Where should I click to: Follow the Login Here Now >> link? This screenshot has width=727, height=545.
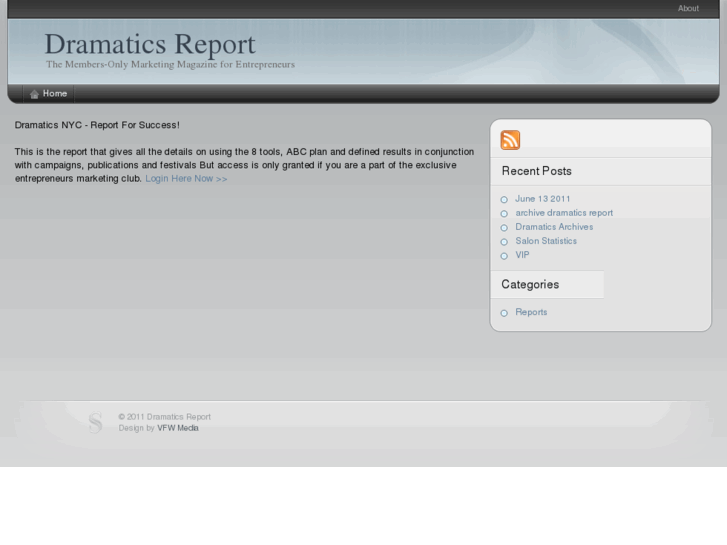tap(186, 179)
